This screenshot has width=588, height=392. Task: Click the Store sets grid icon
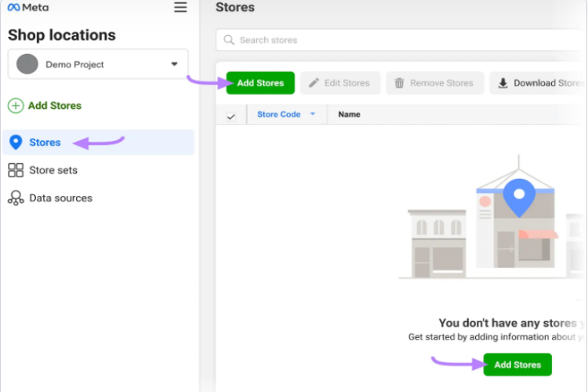16,170
